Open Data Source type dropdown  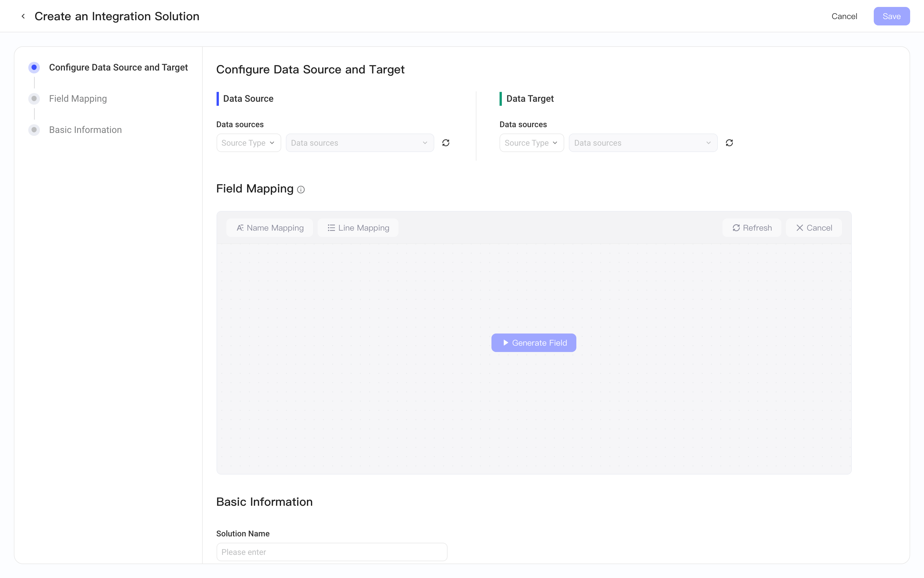tap(249, 143)
